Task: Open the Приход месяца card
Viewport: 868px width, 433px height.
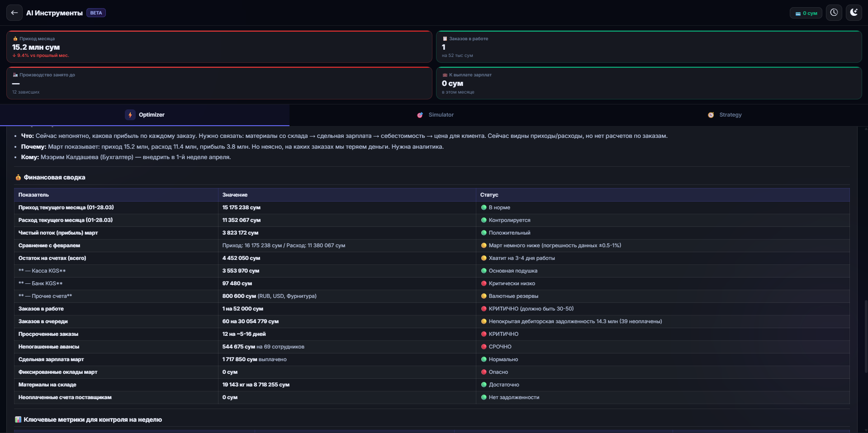Action: tap(219, 47)
